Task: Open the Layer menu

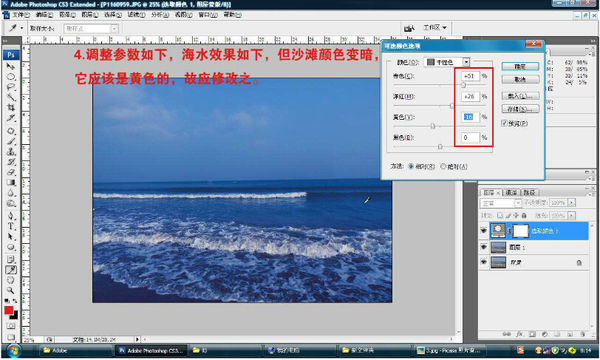Action: point(90,15)
